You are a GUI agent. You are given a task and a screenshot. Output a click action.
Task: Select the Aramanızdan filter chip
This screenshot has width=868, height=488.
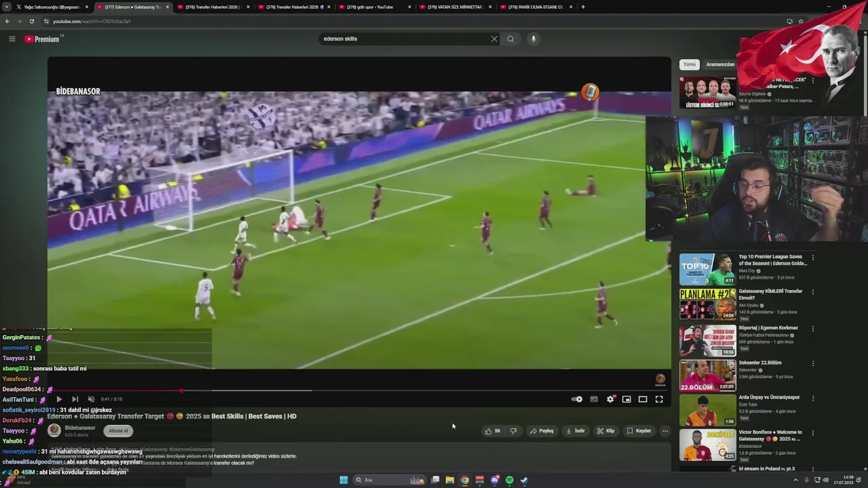tap(720, 64)
